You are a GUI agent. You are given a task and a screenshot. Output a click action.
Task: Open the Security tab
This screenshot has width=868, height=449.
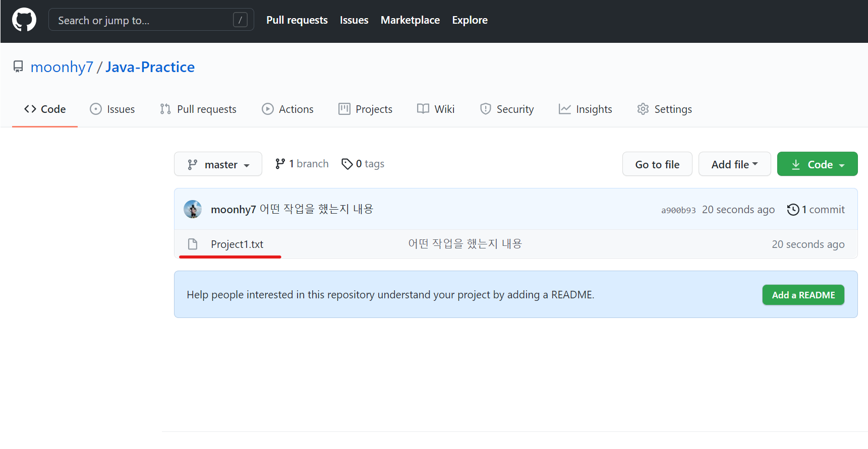point(506,109)
